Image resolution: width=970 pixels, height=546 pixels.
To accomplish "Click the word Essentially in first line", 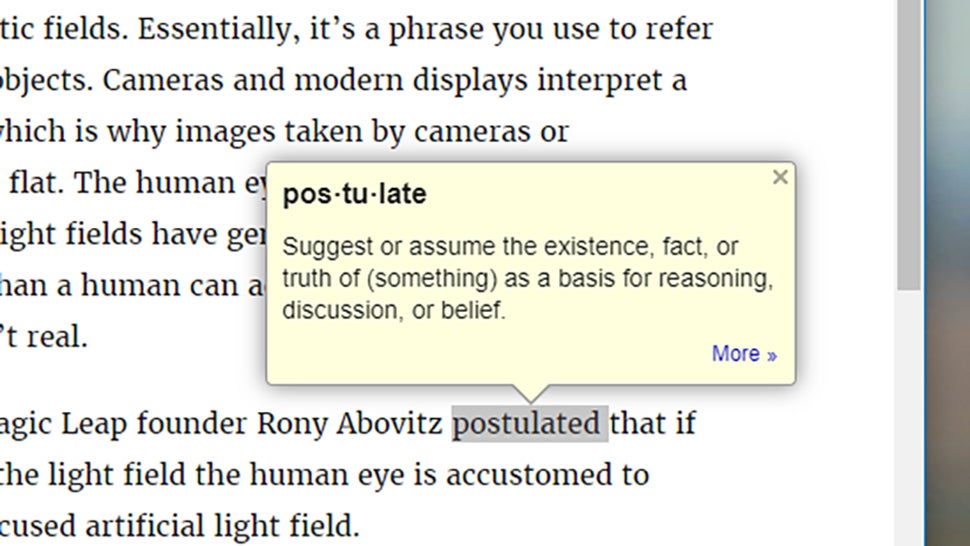I will (213, 30).
